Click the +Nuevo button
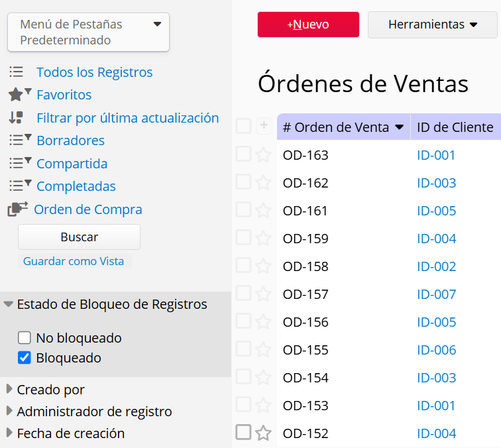The image size is (501, 448). 308,25
